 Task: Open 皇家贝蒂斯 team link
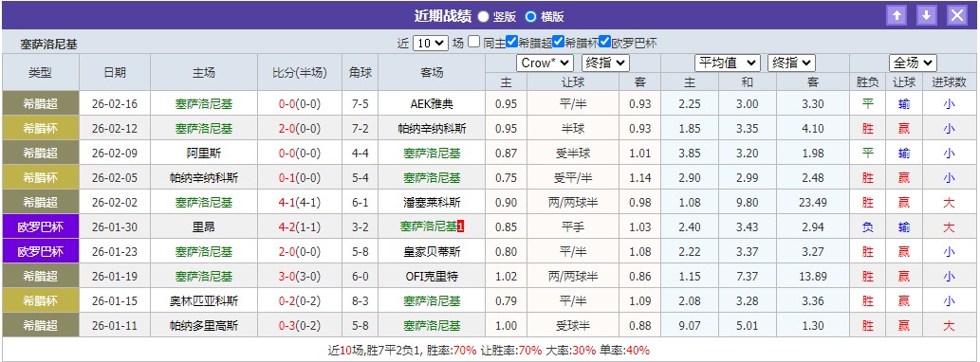coord(432,251)
